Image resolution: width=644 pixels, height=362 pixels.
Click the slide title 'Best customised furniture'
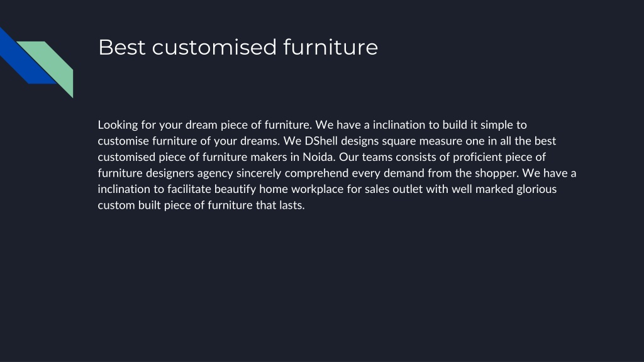point(238,47)
